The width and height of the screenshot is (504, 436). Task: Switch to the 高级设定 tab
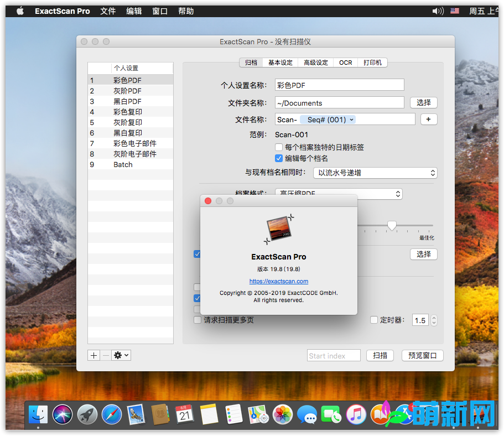(316, 63)
